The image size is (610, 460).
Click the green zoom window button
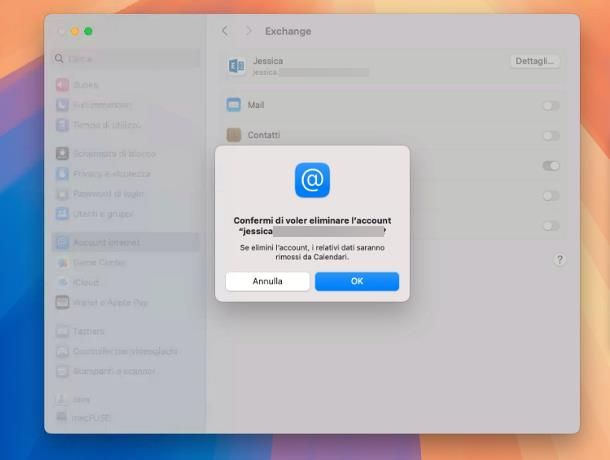point(88,31)
